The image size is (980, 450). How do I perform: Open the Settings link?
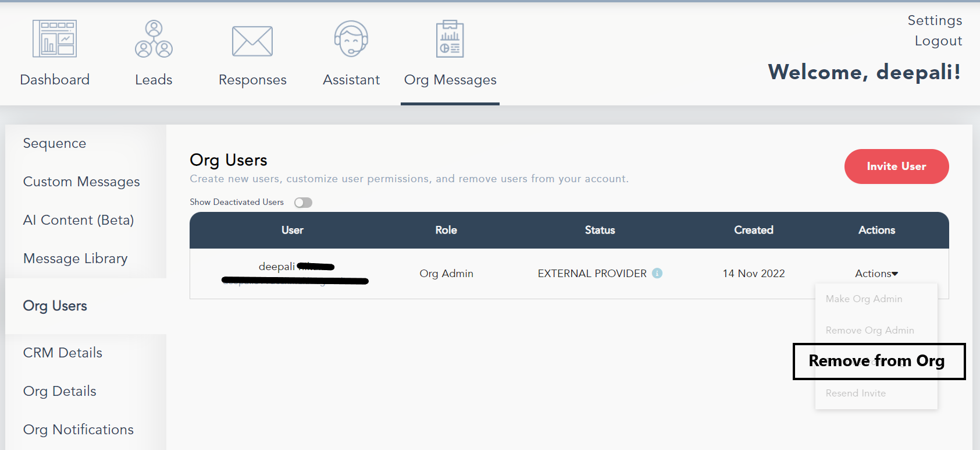(935, 20)
